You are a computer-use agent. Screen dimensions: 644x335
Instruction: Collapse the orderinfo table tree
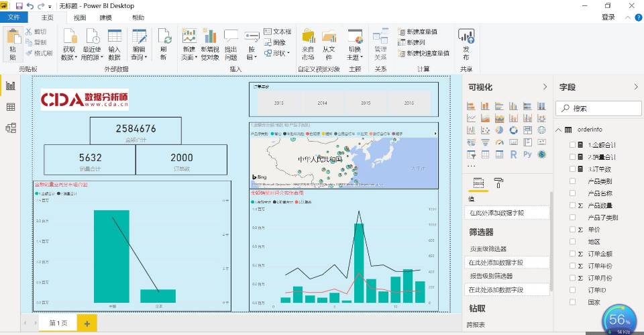(x=559, y=130)
